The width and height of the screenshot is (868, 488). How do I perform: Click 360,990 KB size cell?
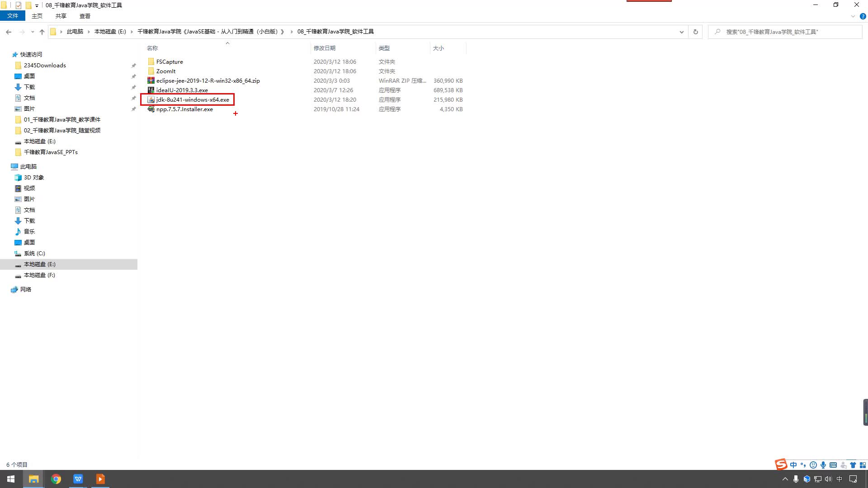448,80
